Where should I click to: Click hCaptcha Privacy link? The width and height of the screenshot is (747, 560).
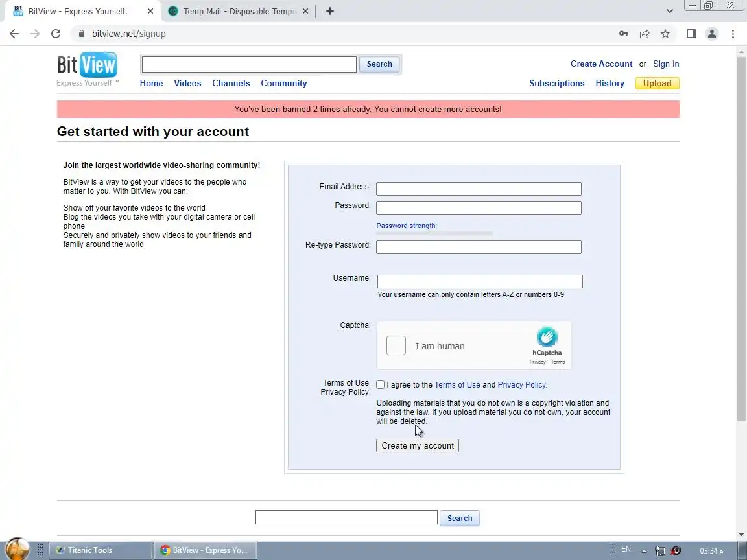tap(538, 362)
